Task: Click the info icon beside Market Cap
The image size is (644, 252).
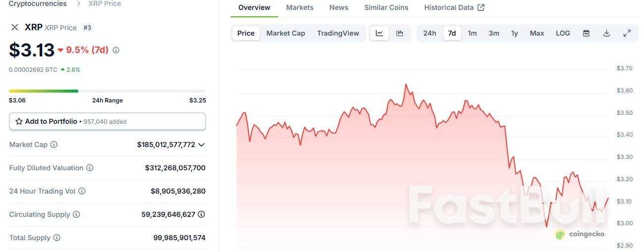Action: coord(54,145)
